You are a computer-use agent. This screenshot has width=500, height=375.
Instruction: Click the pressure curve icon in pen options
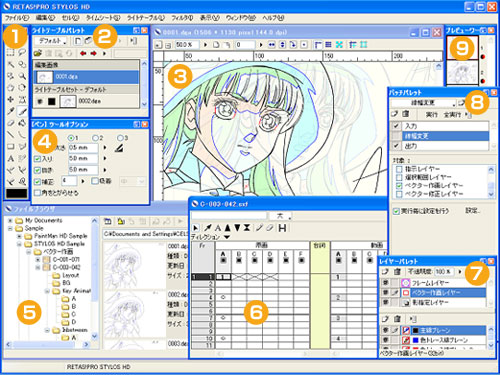coord(119,148)
